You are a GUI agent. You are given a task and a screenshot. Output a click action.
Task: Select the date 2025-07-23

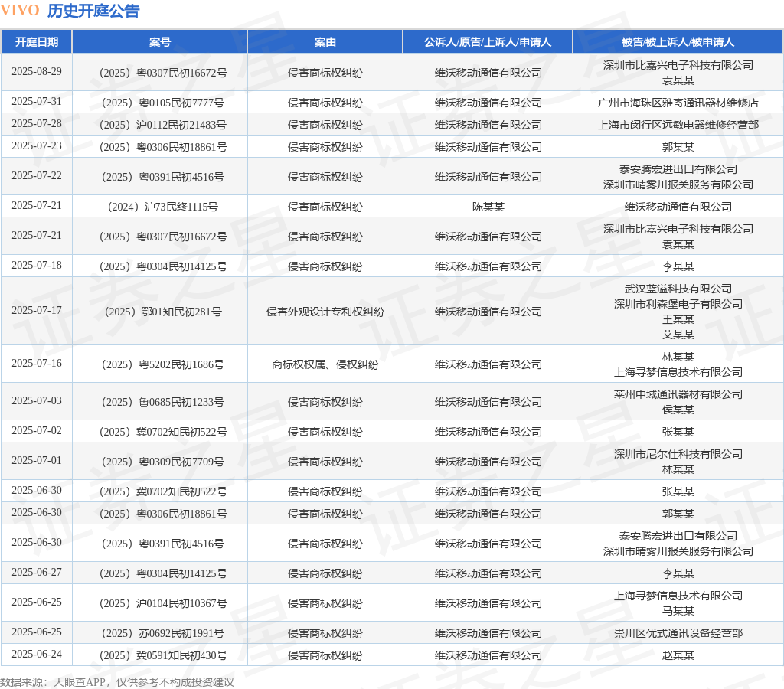click(x=37, y=145)
